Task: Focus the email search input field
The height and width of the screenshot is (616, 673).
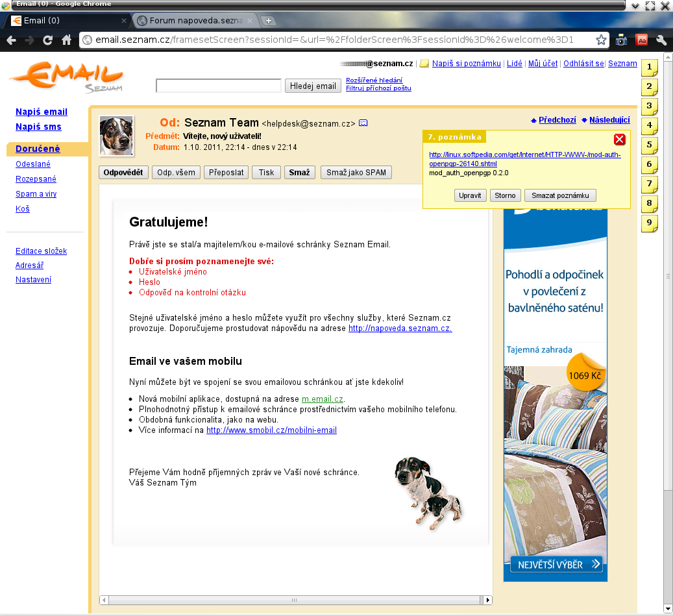Action: point(219,86)
